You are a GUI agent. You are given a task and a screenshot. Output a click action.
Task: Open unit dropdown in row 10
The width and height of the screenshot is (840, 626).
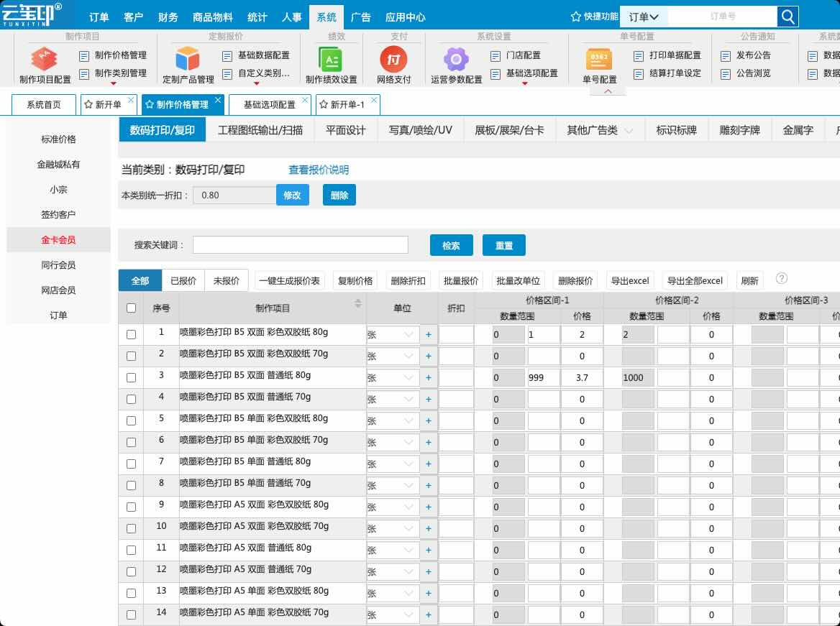[393, 528]
